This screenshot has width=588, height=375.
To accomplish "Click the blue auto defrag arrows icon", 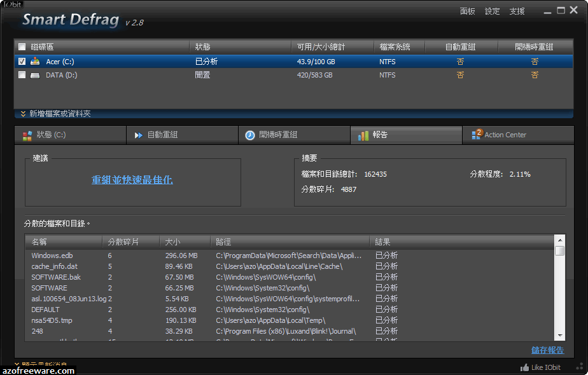I will point(138,135).
